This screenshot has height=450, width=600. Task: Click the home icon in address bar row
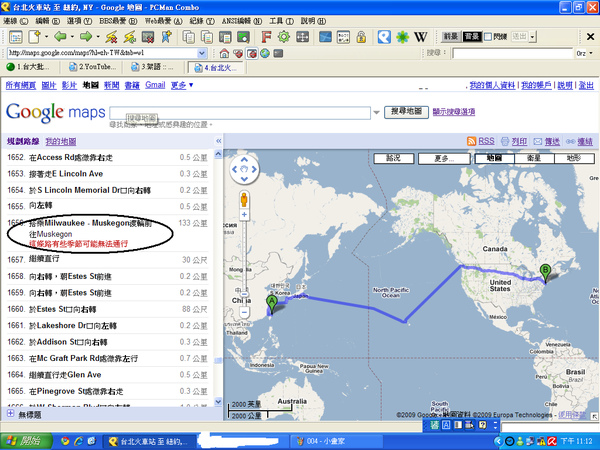(x=224, y=53)
